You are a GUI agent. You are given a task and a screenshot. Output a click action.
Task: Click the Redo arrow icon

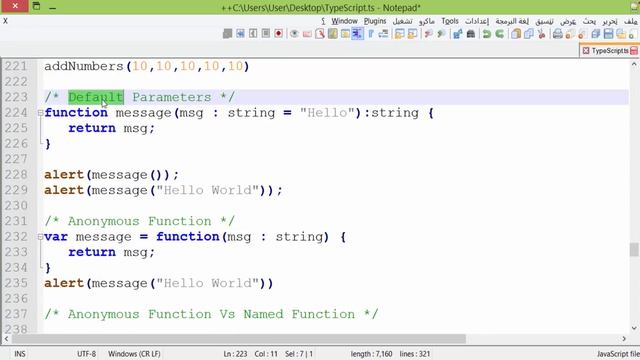(487, 34)
